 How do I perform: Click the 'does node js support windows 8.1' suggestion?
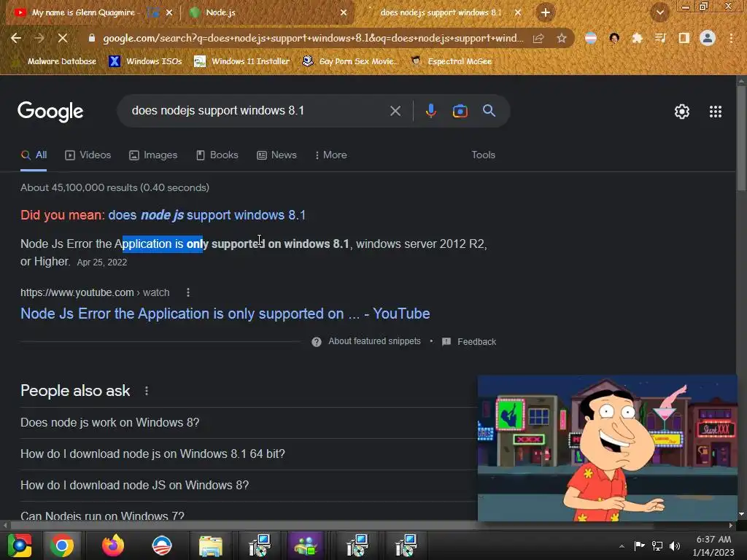point(206,215)
